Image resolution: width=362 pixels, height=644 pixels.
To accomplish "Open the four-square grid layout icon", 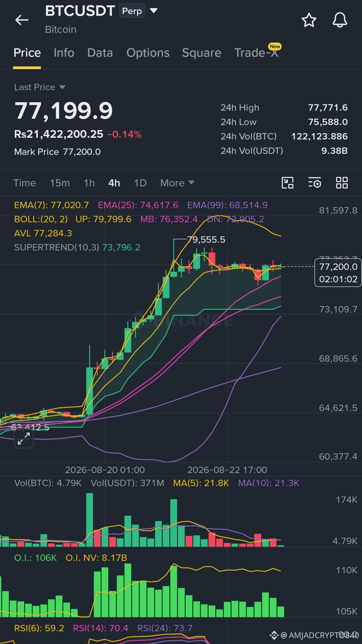I will pyautogui.click(x=342, y=183).
